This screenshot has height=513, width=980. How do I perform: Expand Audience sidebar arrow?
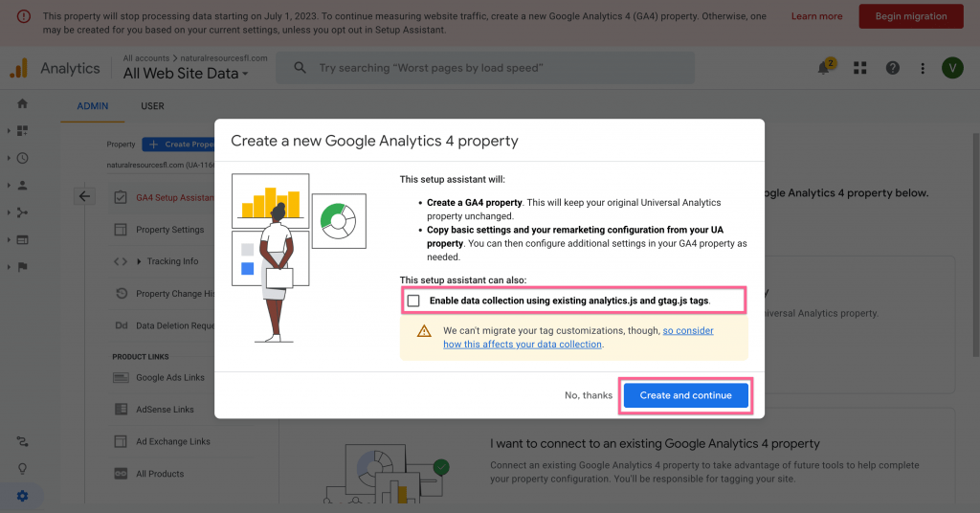9,186
